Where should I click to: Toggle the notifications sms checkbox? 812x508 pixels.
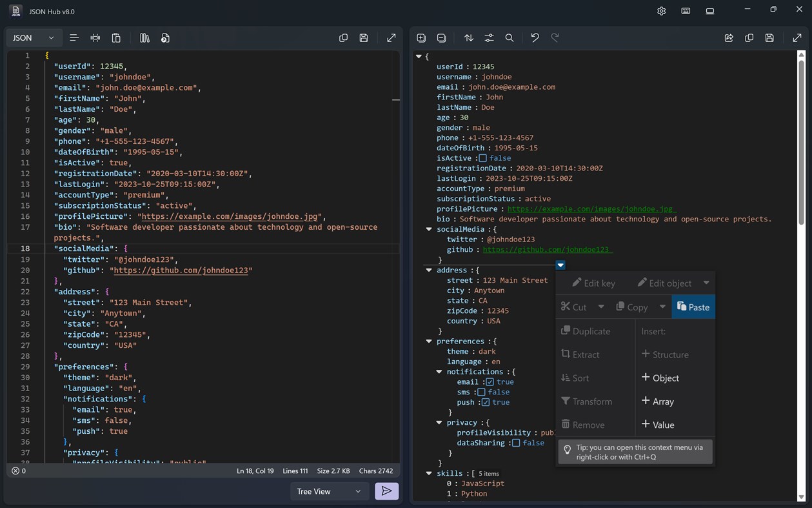click(x=481, y=392)
